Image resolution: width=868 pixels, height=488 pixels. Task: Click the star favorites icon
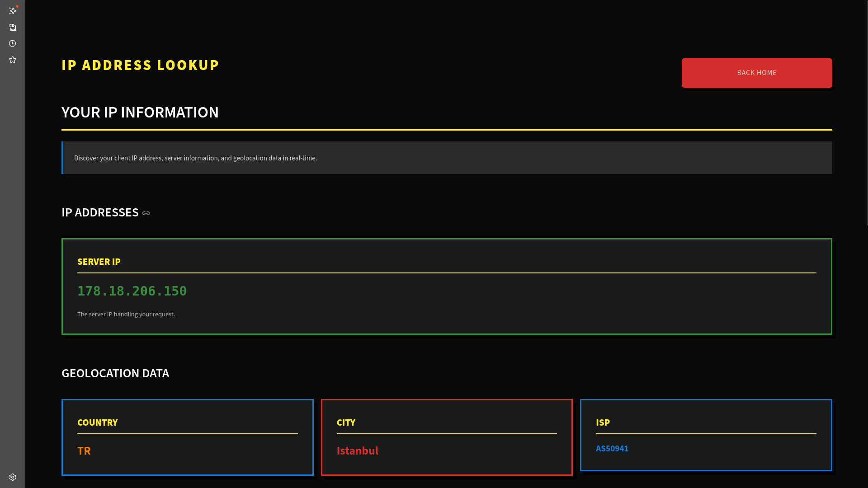13,59
